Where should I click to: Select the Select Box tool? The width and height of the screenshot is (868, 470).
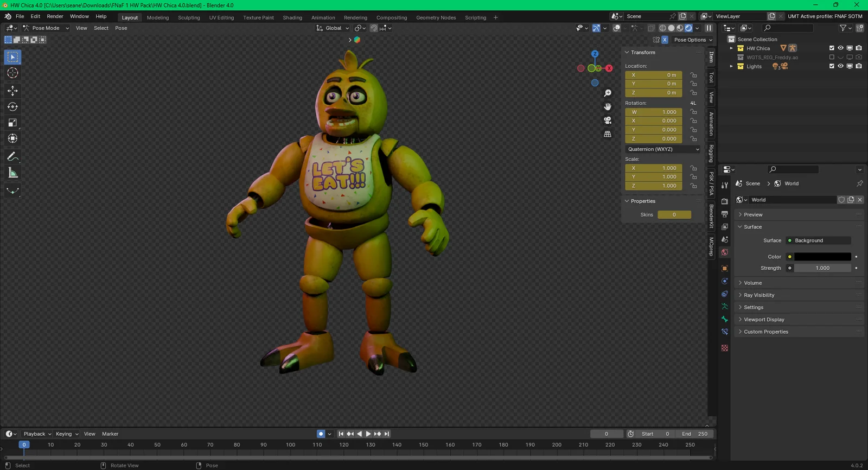tap(12, 57)
